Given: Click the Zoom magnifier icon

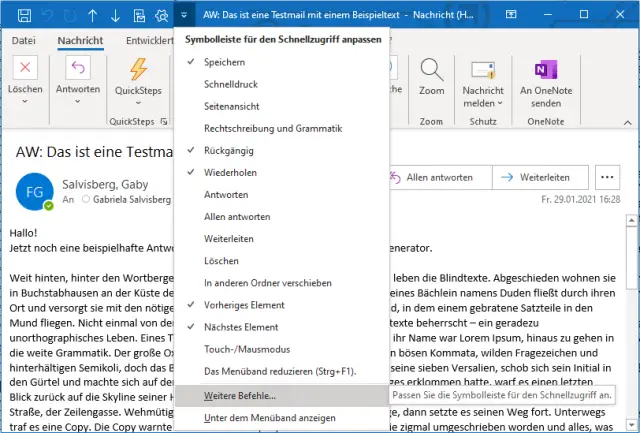Looking at the screenshot, I should [x=432, y=70].
